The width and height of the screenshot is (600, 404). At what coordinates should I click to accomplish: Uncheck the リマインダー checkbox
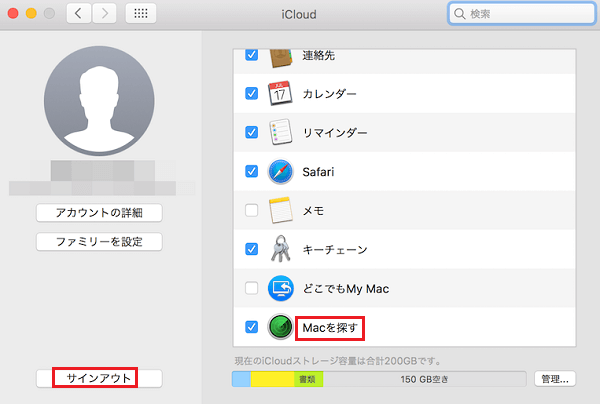(x=251, y=132)
